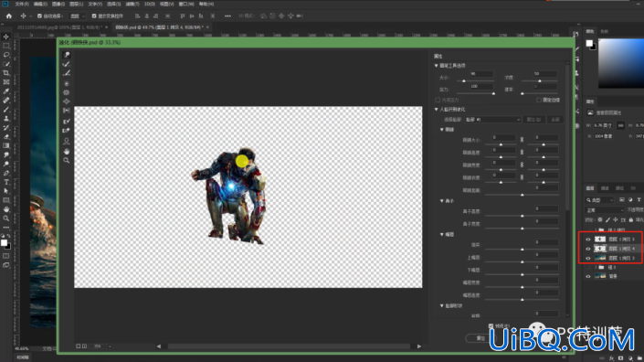
Task: Click the Home icon in options bar
Action: tap(8, 16)
